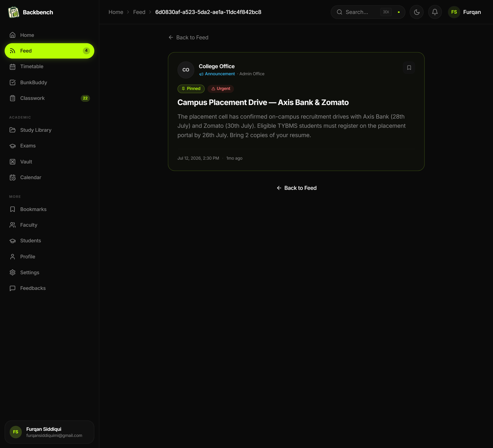Click the Classwork count badge 22
Image resolution: width=493 pixels, height=448 pixels.
tap(85, 98)
